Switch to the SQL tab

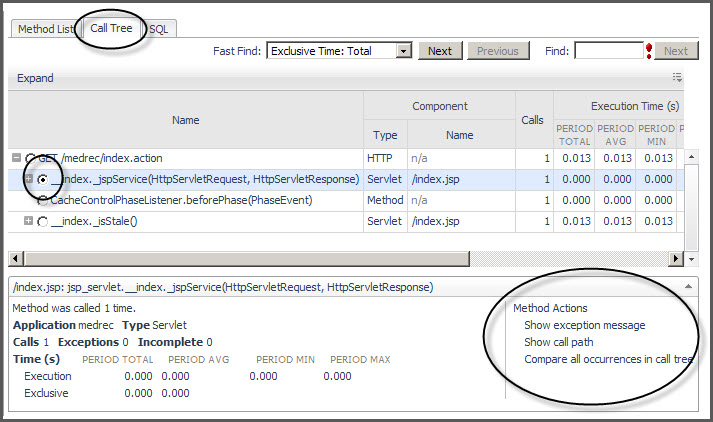[x=159, y=29]
